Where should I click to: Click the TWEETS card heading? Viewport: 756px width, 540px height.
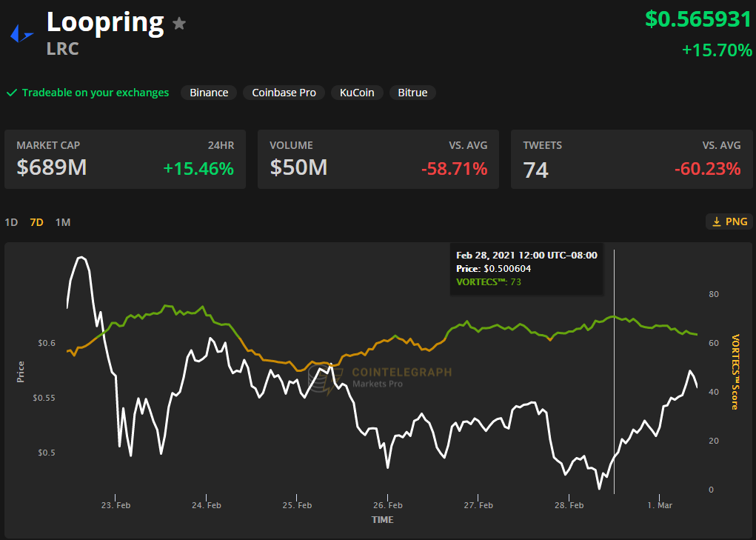pos(543,145)
